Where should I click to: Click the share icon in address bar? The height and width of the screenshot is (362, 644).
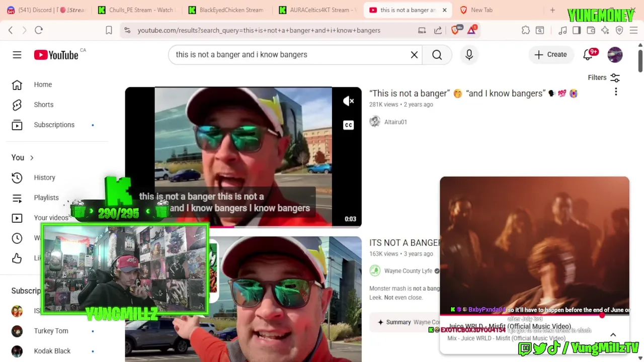coord(438,30)
